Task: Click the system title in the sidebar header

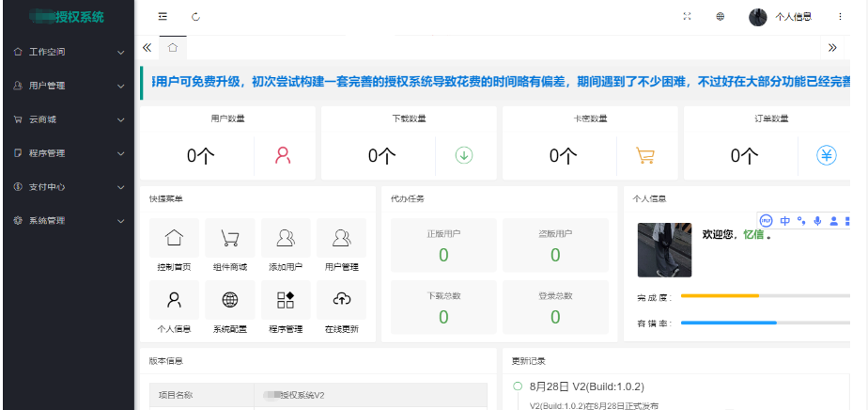Action: pos(67,17)
